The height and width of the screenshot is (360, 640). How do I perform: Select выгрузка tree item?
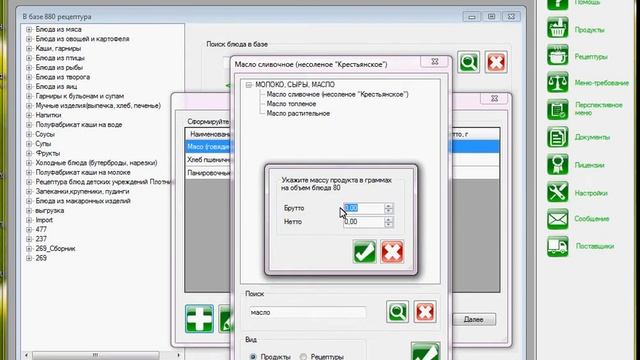click(x=49, y=211)
